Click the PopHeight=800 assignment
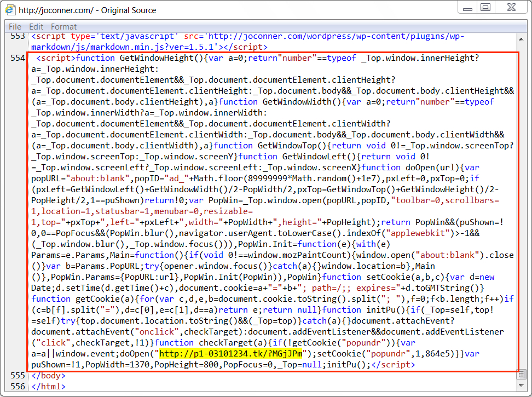This screenshot has width=532, height=397. click(x=186, y=365)
